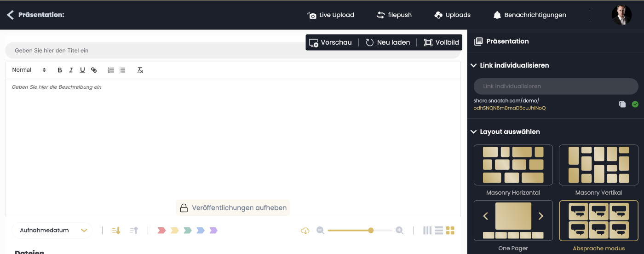This screenshot has width=644, height=254.
Task: Collapse the Layout auswählen section
Action: 473,132
